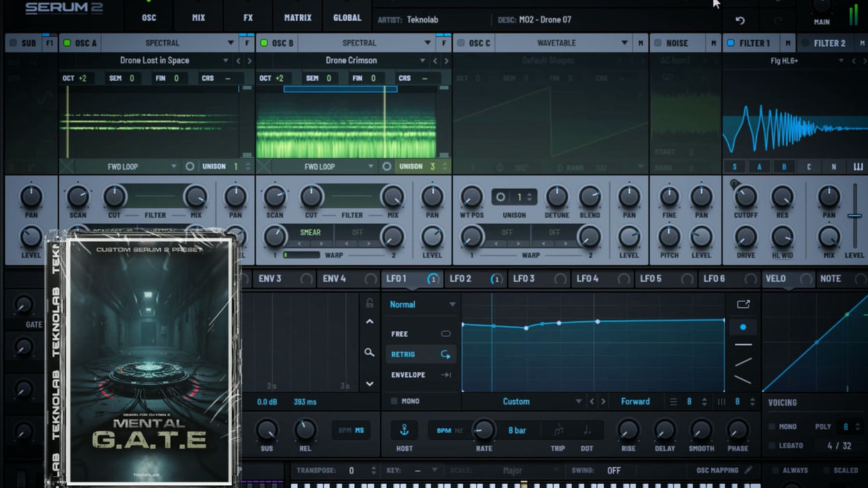Click next LFO shape arrow
Image resolution: width=868 pixels, height=488 pixels.
[602, 402]
